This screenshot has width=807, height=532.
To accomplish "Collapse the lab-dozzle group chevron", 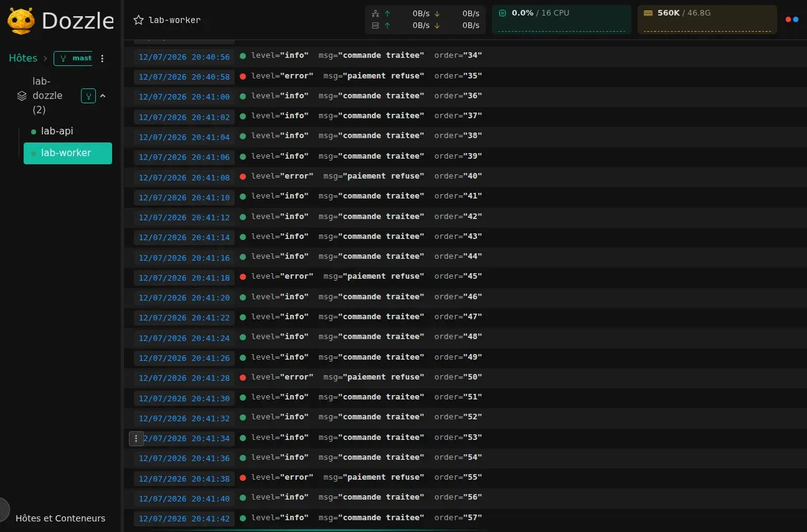I will [103, 96].
